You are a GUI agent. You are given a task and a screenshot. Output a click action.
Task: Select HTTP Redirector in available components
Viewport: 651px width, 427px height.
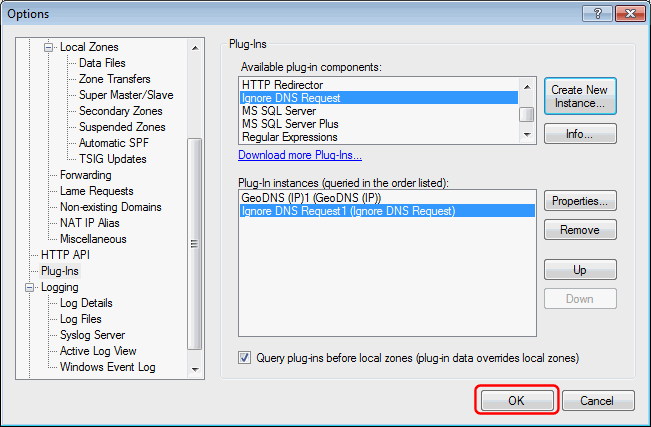point(379,85)
